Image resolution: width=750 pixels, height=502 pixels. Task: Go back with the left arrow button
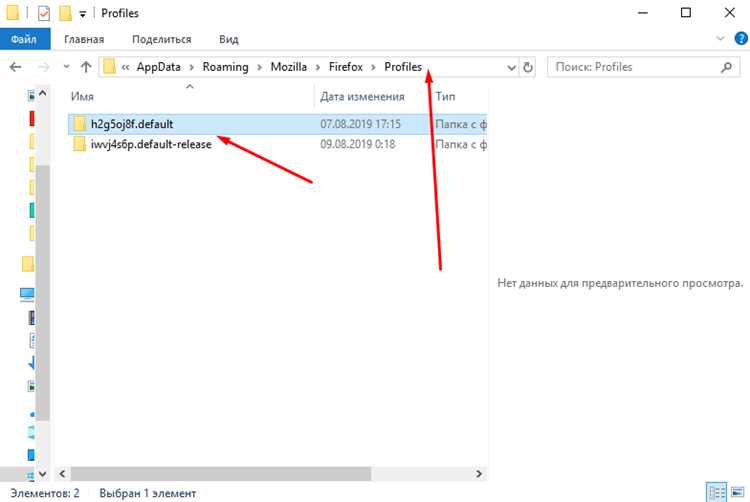pos(16,67)
